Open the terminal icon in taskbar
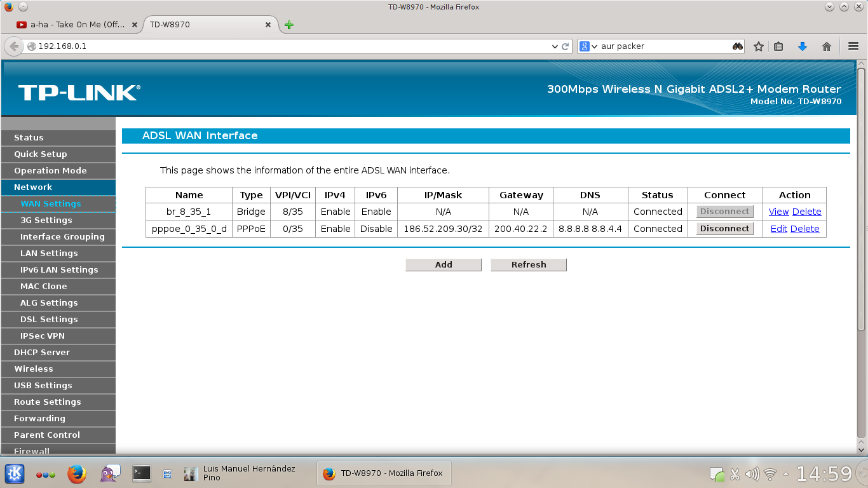This screenshot has width=868, height=488. click(x=142, y=473)
